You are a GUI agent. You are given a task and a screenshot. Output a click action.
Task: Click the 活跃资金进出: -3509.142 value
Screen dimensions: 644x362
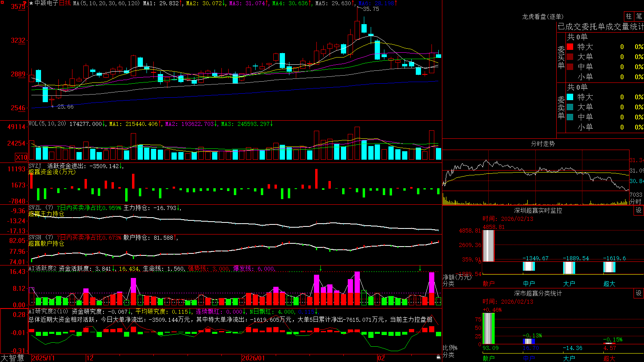(83, 166)
